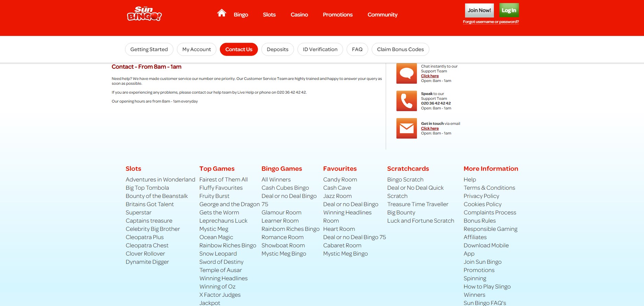Click here link for live chat
Image resolution: width=644 pixels, height=306 pixels.
tap(430, 76)
